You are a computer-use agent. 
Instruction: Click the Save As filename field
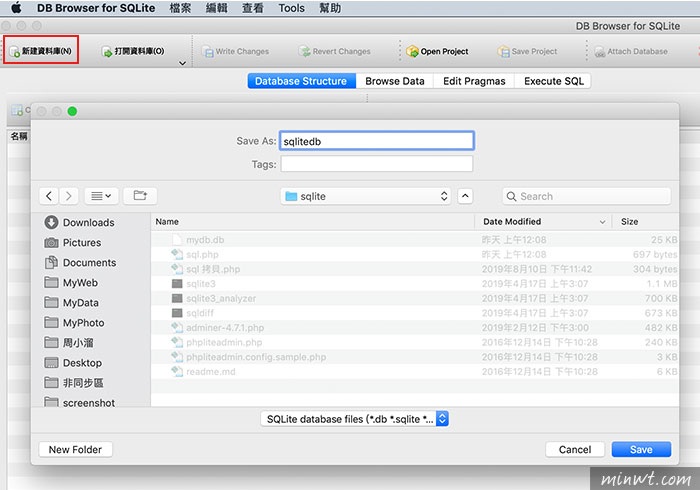coord(376,141)
